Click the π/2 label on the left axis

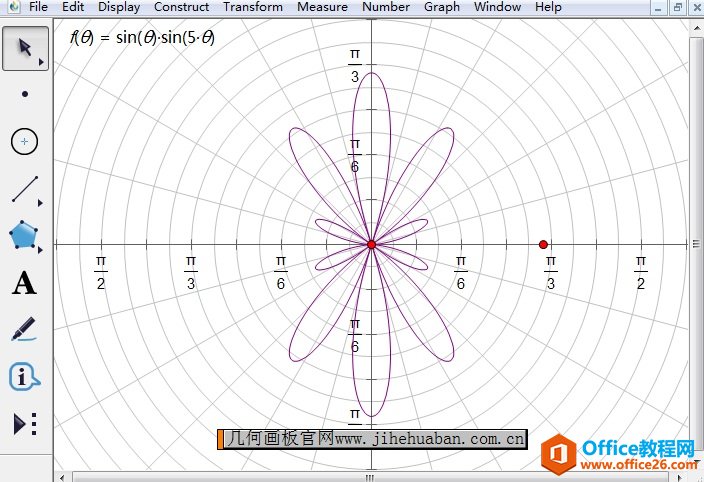pos(101,272)
